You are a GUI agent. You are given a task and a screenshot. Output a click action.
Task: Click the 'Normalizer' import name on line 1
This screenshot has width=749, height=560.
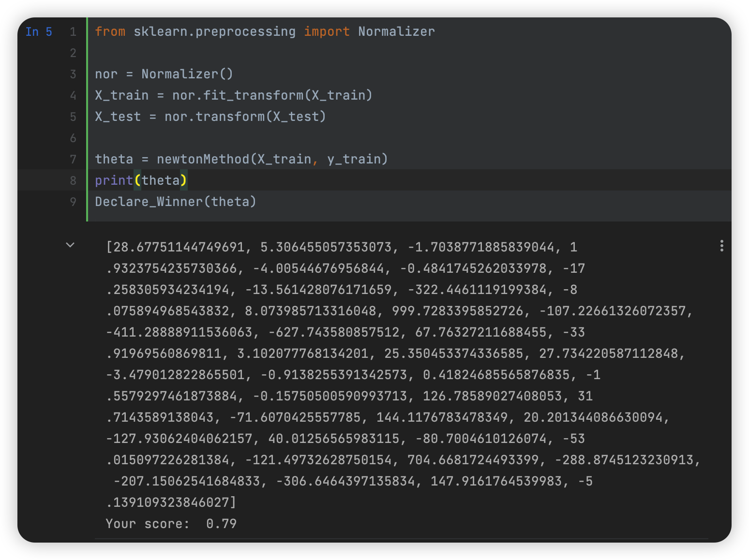click(x=396, y=32)
